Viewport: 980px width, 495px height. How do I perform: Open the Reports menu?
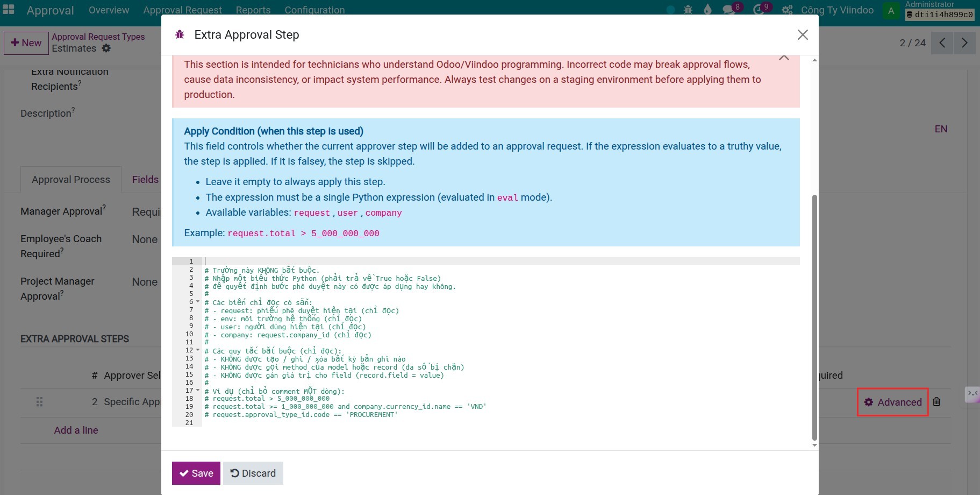(x=253, y=10)
